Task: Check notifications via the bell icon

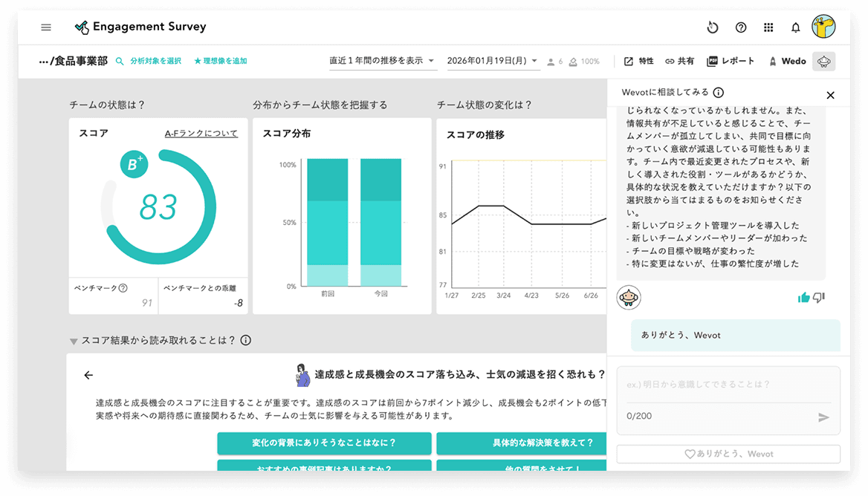Action: tap(795, 27)
